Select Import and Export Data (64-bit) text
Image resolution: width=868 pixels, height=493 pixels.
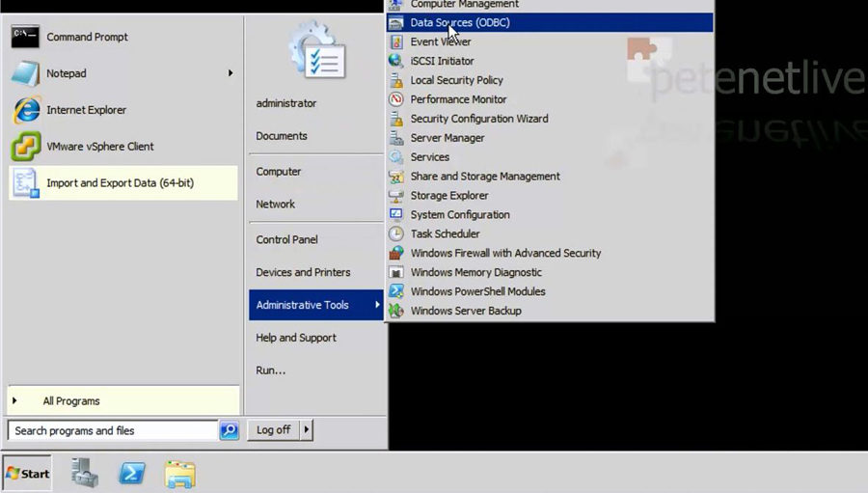(x=121, y=182)
